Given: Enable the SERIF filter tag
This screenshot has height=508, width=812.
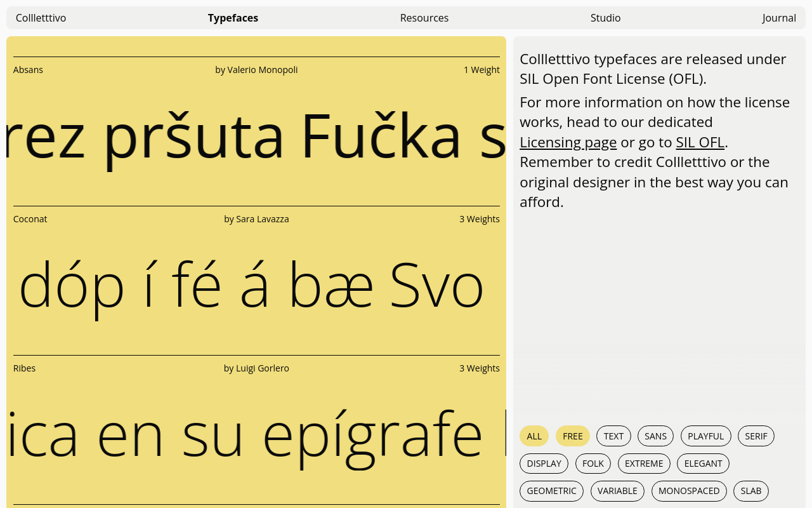Looking at the screenshot, I should (756, 436).
